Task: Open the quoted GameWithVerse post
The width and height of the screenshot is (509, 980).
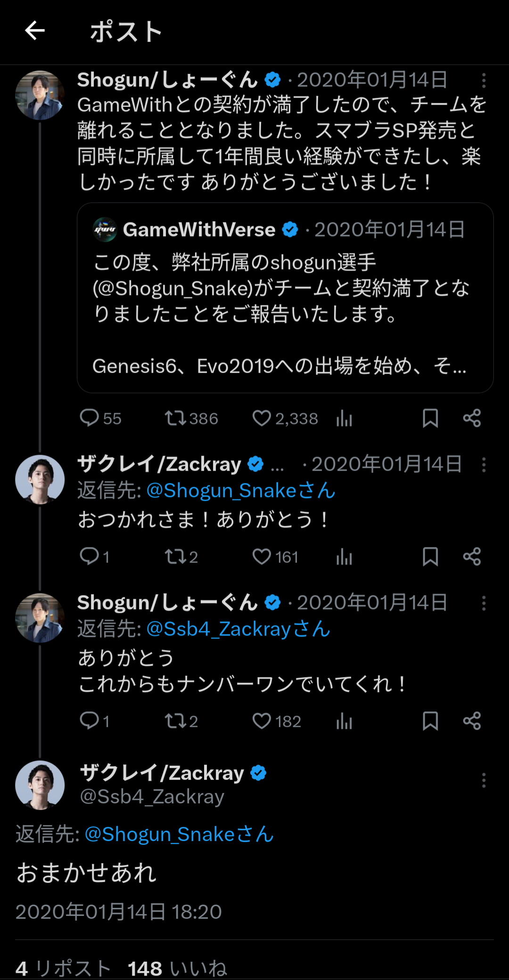Action: 285,298
